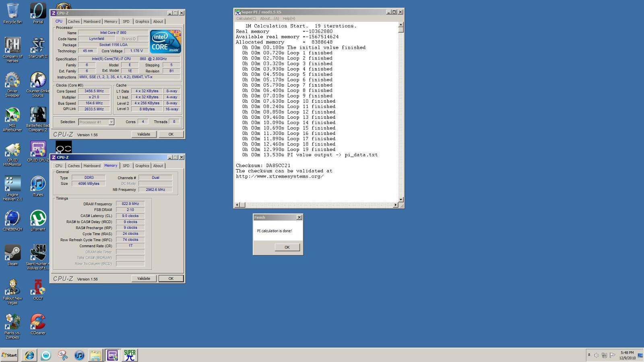Open CCleaner from the desktop

(x=38, y=325)
